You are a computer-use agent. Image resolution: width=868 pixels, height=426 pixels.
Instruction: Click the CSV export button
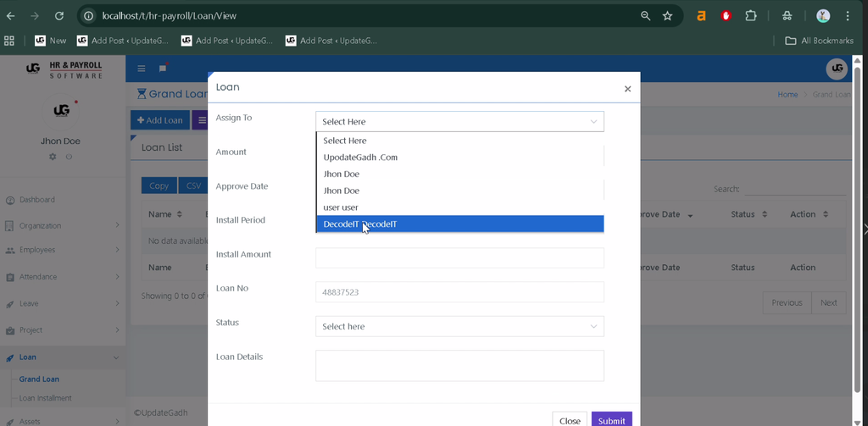[x=193, y=185]
